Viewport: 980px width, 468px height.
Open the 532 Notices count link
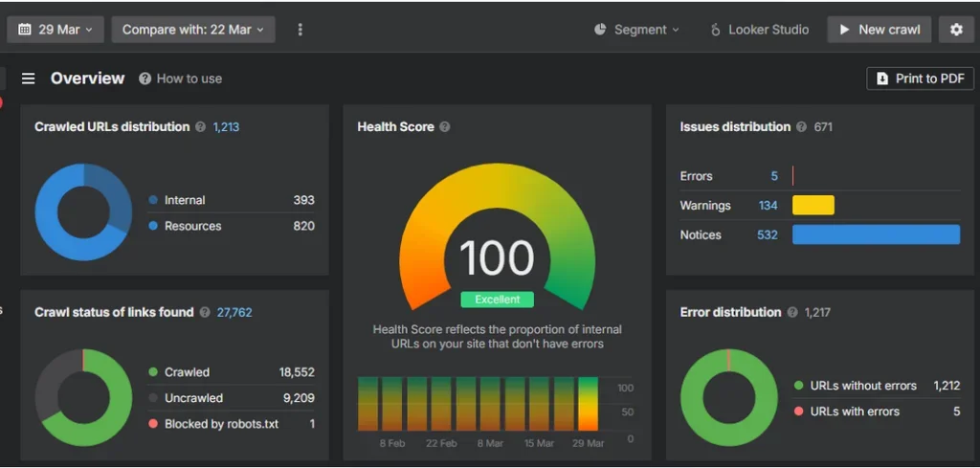click(x=768, y=234)
